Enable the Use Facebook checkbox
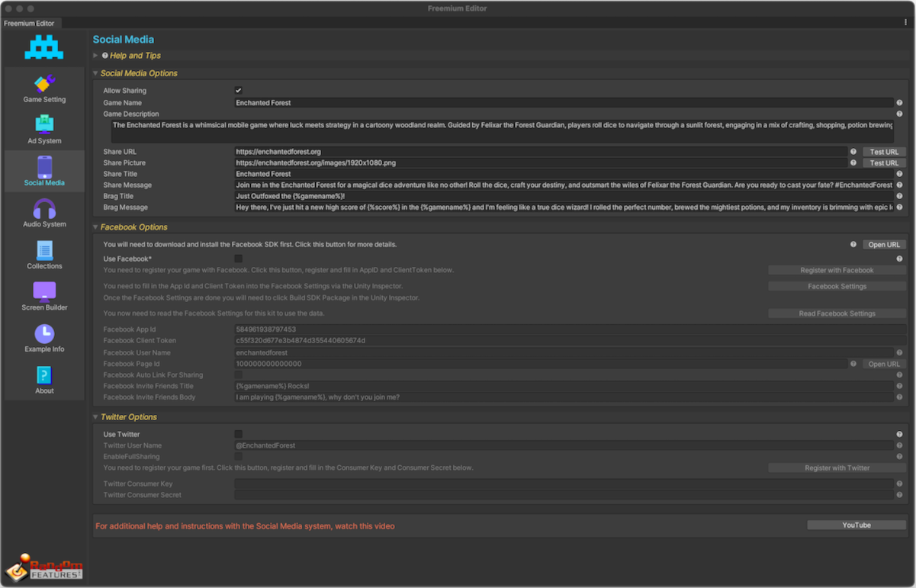This screenshot has width=916, height=588. (x=239, y=259)
